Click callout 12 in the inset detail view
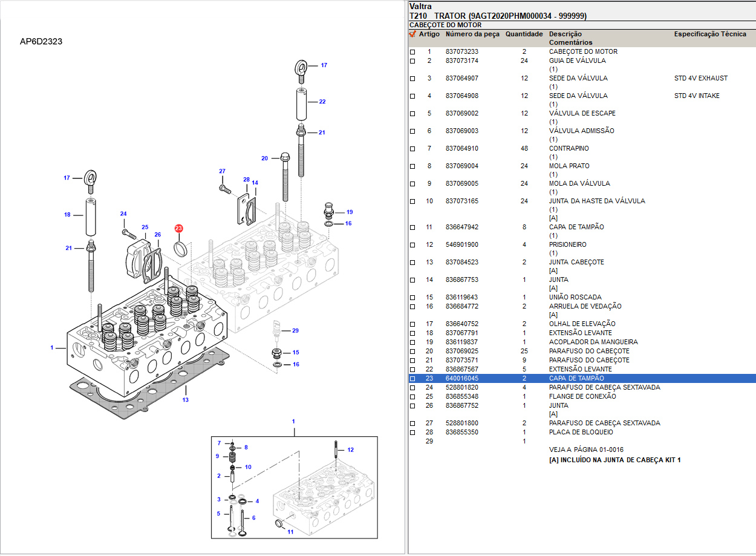The width and height of the screenshot is (756, 556). pos(350,450)
